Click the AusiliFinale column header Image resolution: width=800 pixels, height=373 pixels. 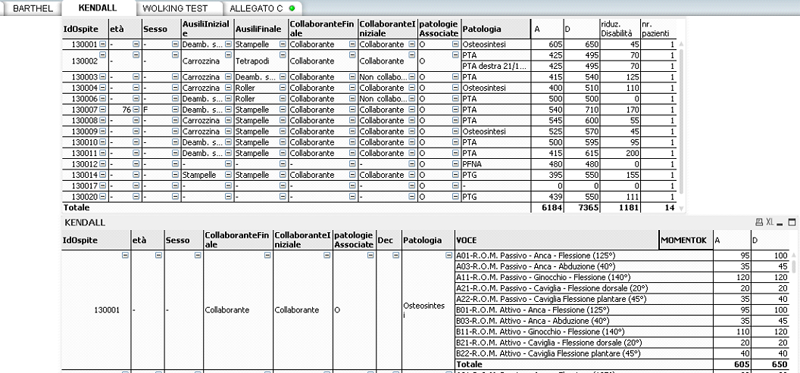pyautogui.click(x=261, y=29)
